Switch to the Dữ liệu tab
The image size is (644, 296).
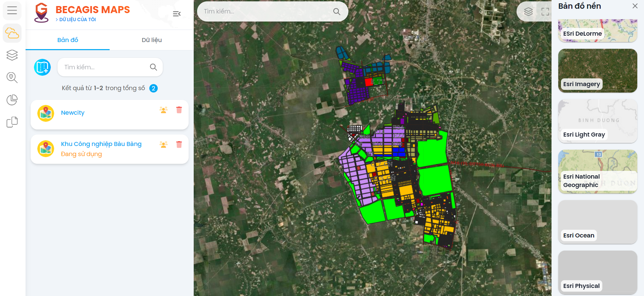(x=152, y=40)
